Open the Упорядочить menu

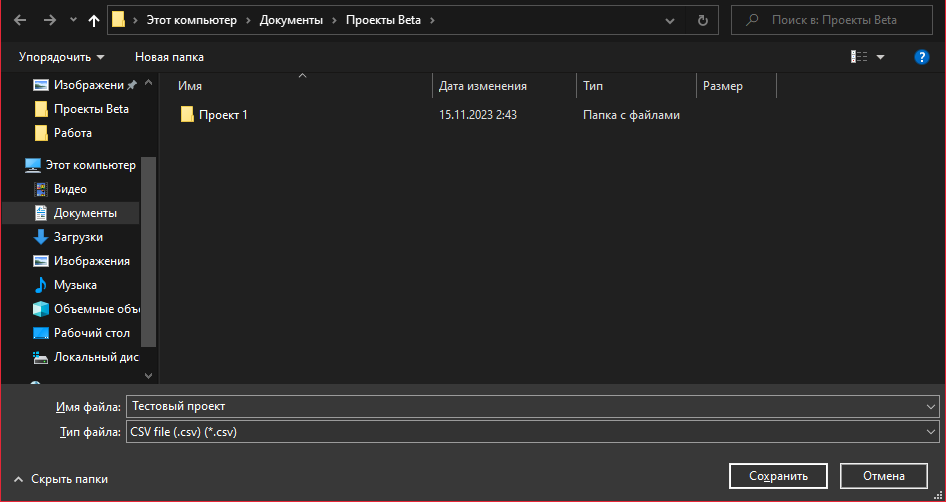tap(61, 57)
